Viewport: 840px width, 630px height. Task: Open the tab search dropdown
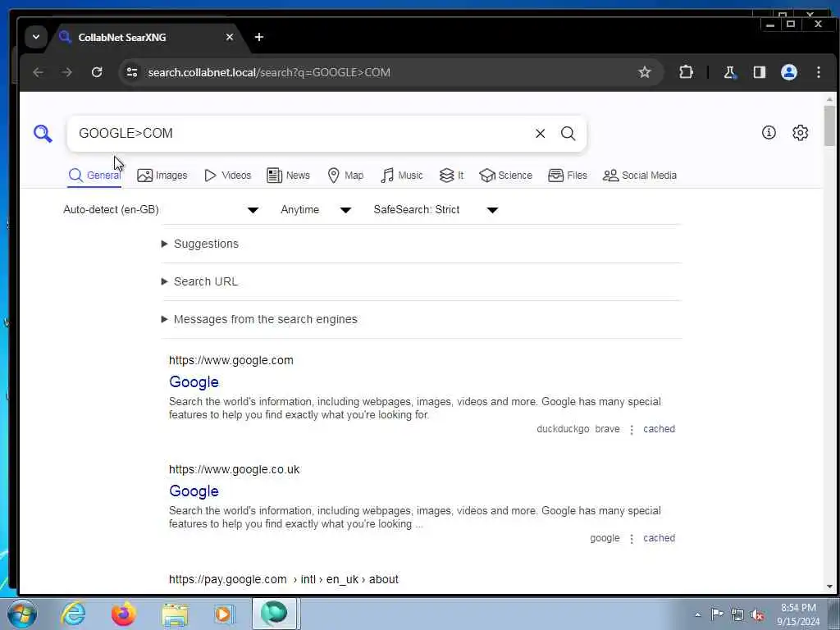tap(36, 37)
